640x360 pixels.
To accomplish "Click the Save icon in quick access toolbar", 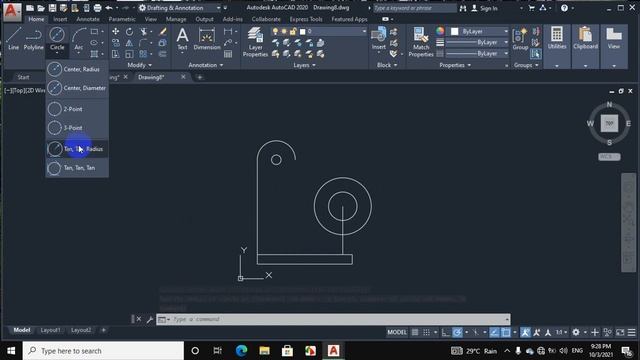I will pos(52,8).
